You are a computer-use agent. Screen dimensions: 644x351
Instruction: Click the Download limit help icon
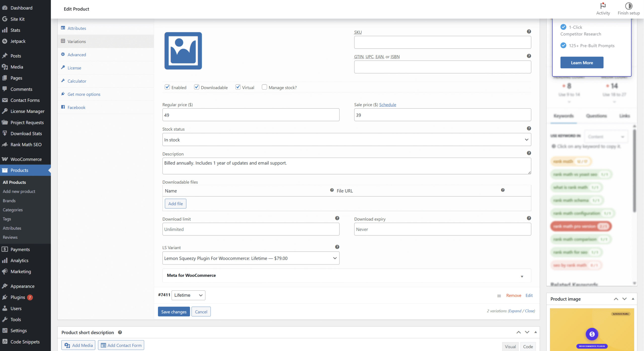pos(337,218)
